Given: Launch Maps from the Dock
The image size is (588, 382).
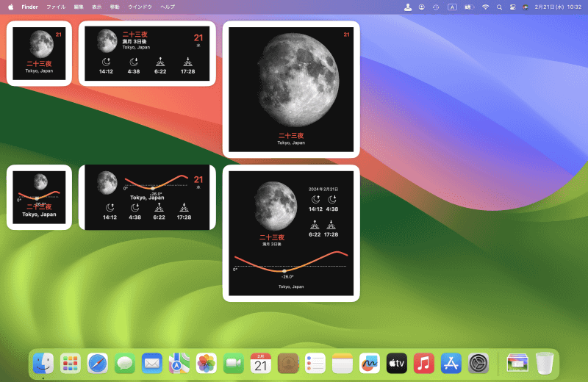Looking at the screenshot, I should (x=179, y=363).
